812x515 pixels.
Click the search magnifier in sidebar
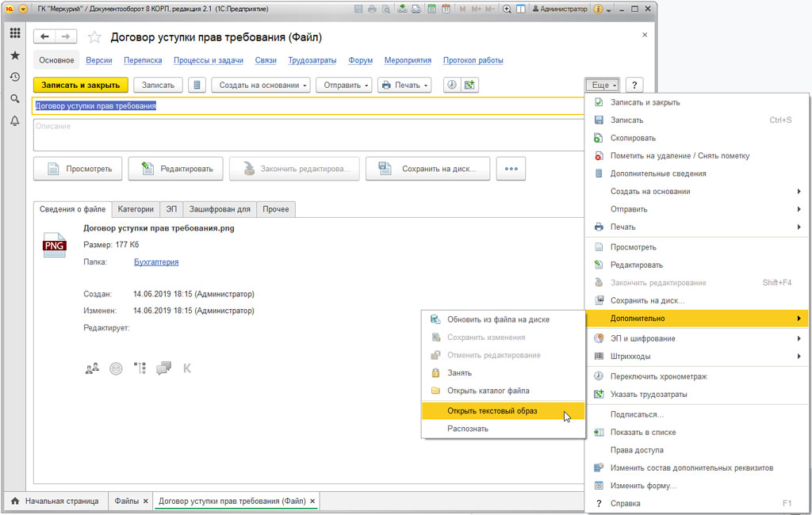[x=14, y=99]
